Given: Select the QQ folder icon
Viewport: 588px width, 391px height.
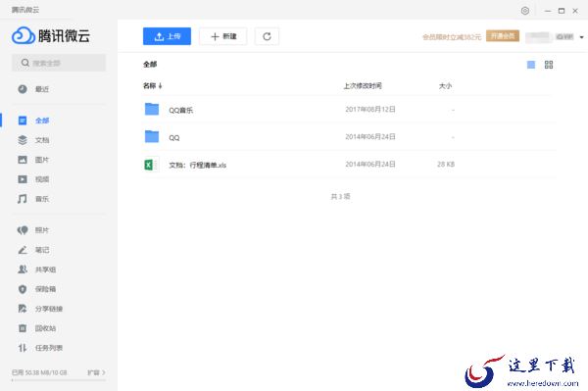Looking at the screenshot, I should tap(152, 136).
